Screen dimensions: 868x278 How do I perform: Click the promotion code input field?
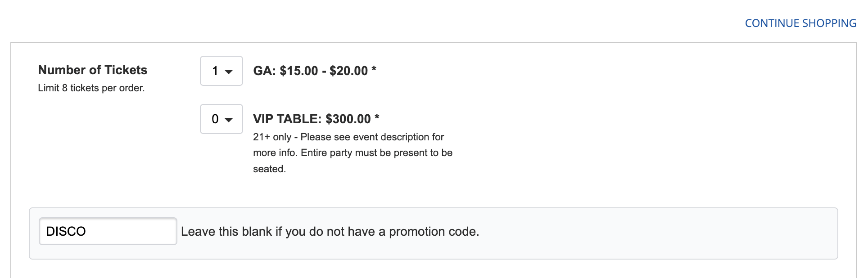click(108, 231)
